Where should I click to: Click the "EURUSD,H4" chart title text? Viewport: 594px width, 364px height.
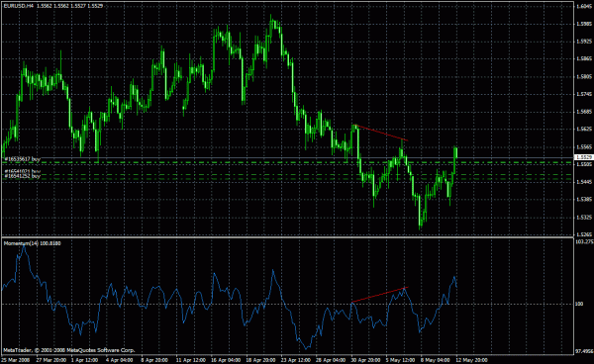pos(19,6)
